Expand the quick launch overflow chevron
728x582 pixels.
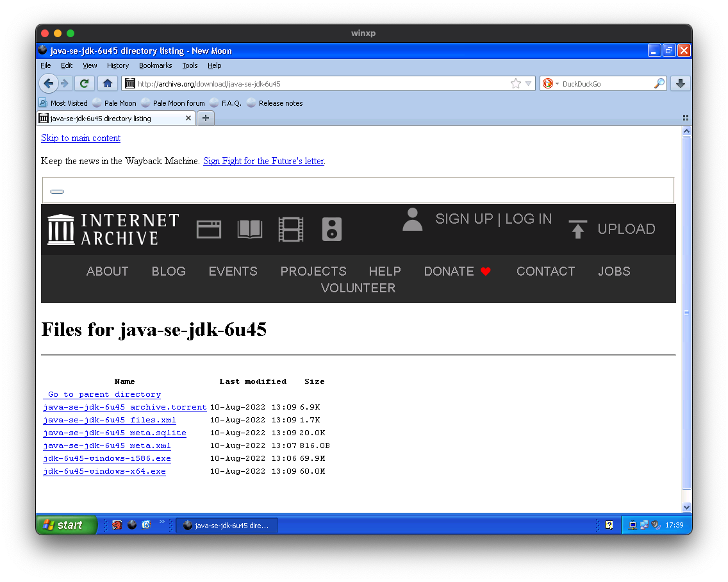point(162,522)
